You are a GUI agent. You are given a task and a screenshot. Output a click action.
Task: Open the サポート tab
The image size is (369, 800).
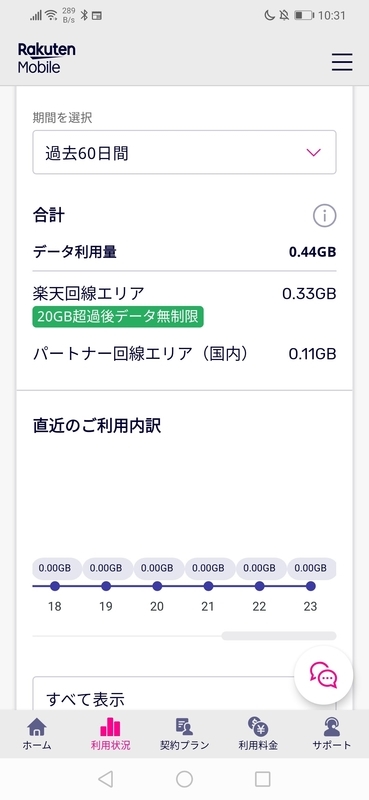(x=332, y=734)
